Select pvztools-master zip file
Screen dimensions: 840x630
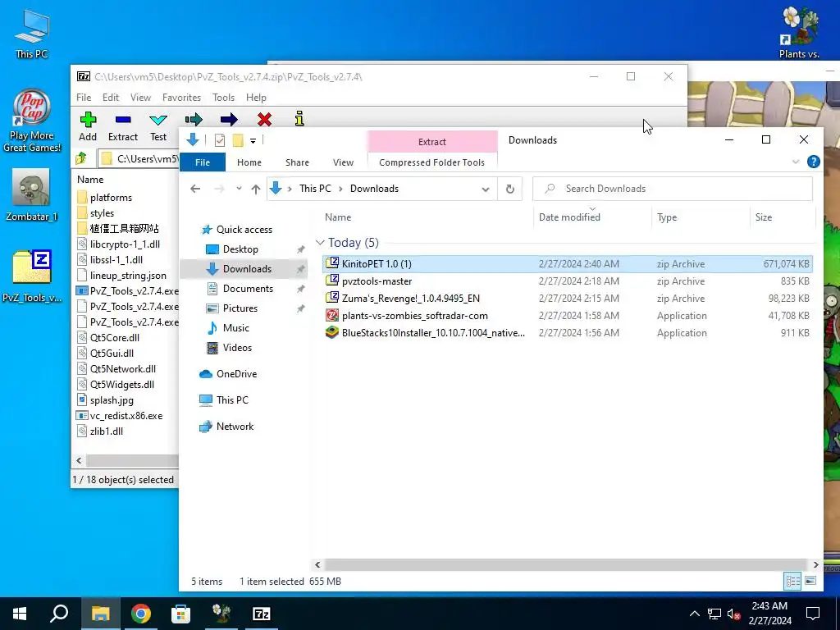point(568,281)
